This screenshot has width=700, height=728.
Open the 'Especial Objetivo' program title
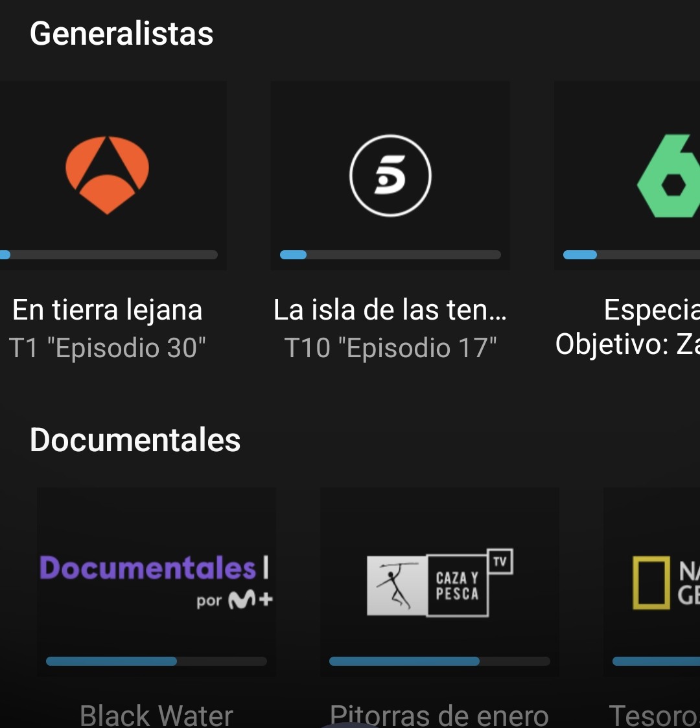pos(627,327)
